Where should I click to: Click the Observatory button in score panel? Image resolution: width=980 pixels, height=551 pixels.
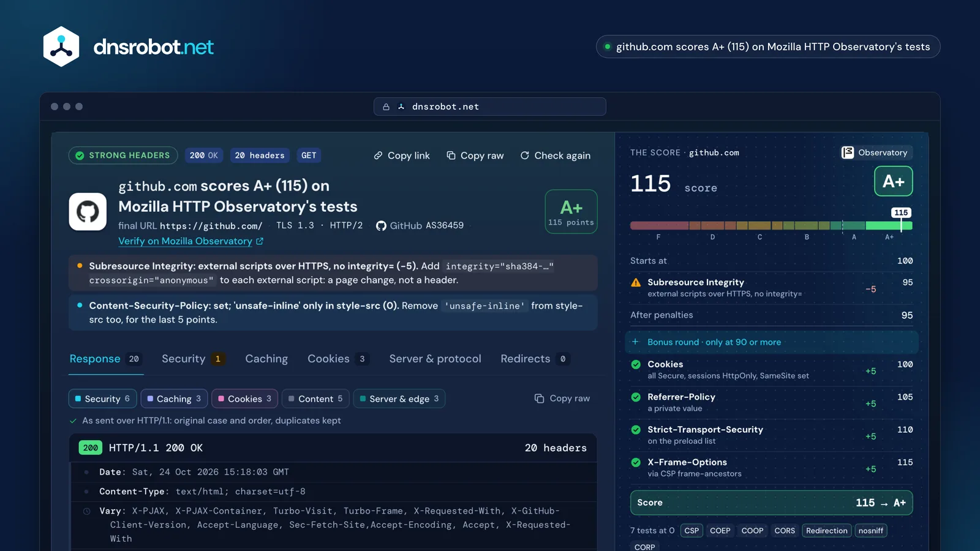(875, 152)
